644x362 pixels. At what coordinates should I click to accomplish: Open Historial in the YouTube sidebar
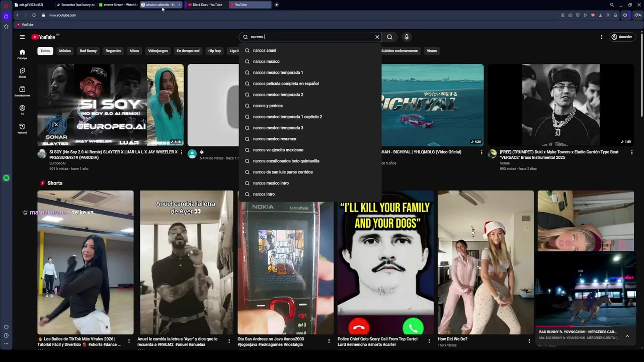click(x=22, y=129)
